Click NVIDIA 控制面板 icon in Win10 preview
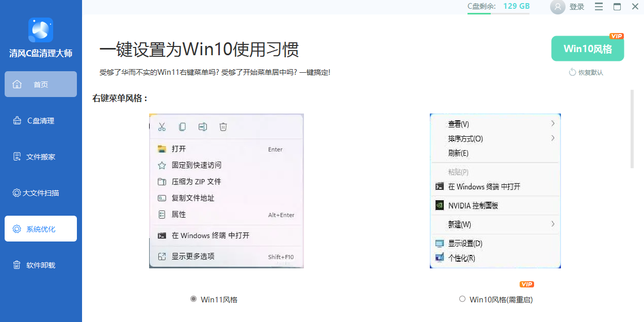644x322 pixels. (439, 205)
